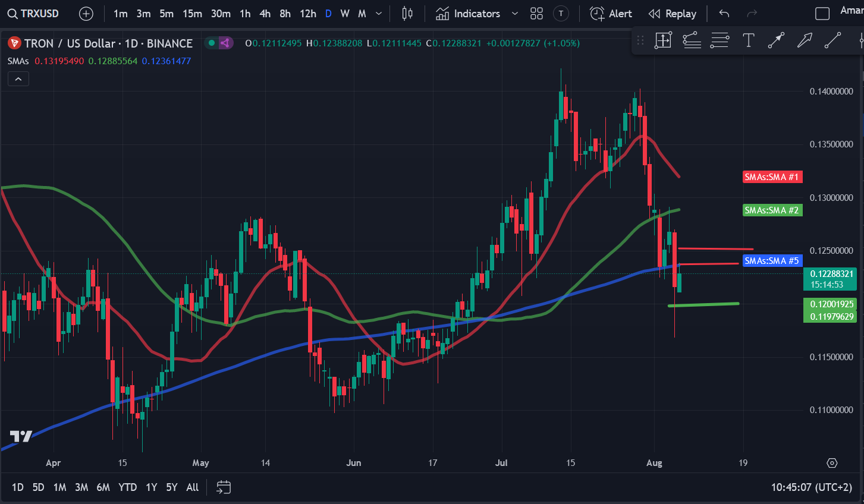Select the lower red horizontal line drawing

click(709, 264)
